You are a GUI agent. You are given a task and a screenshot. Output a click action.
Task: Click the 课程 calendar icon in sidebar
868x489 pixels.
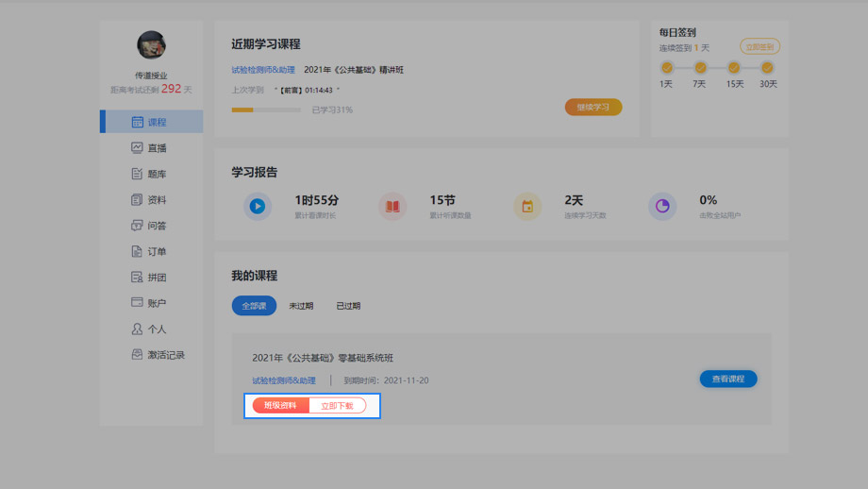pyautogui.click(x=138, y=122)
